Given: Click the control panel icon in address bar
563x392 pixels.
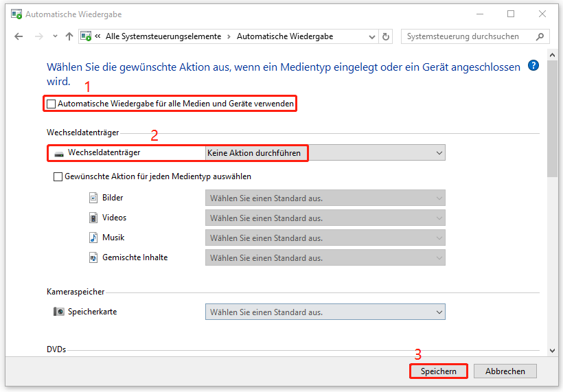Looking at the screenshot, I should point(86,36).
